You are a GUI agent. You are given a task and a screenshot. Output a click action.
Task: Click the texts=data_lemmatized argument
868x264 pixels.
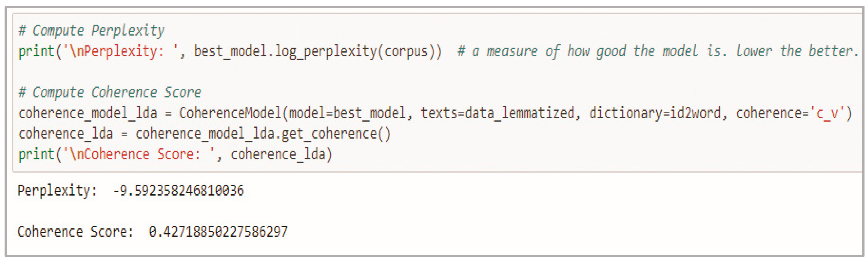497,113
